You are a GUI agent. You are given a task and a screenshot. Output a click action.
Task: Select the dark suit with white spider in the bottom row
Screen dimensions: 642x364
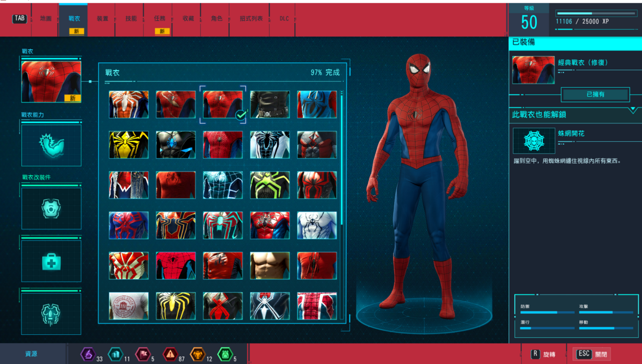(270, 306)
